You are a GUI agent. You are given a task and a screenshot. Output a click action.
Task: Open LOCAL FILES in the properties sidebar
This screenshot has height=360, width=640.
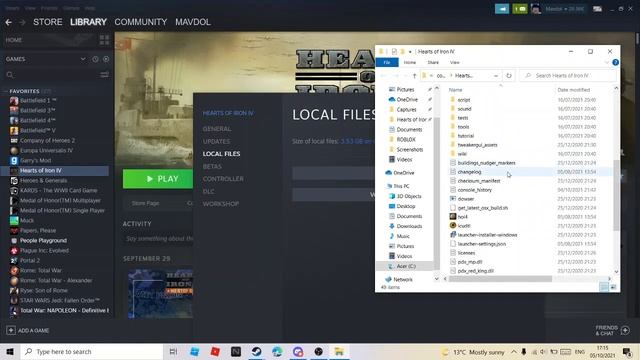[x=222, y=154]
